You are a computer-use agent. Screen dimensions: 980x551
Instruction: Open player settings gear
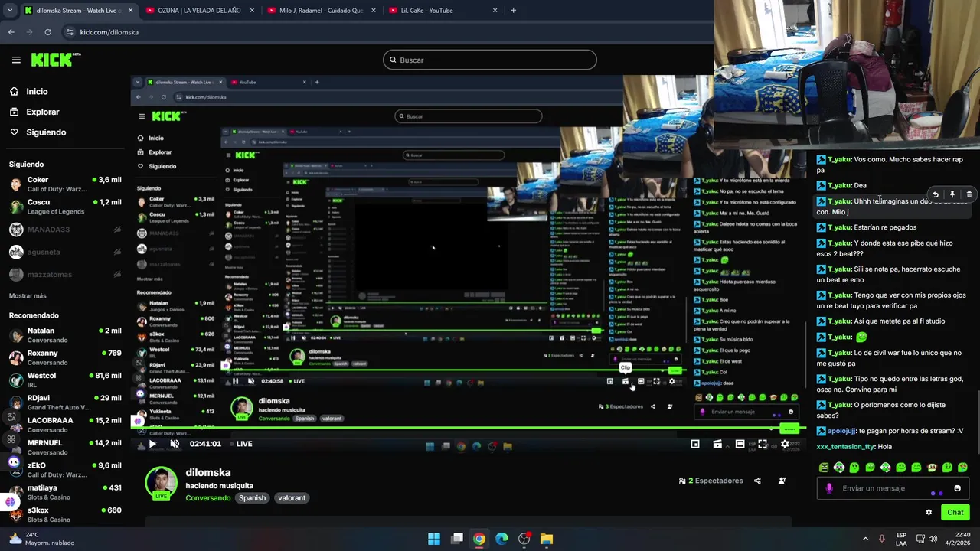(x=785, y=444)
